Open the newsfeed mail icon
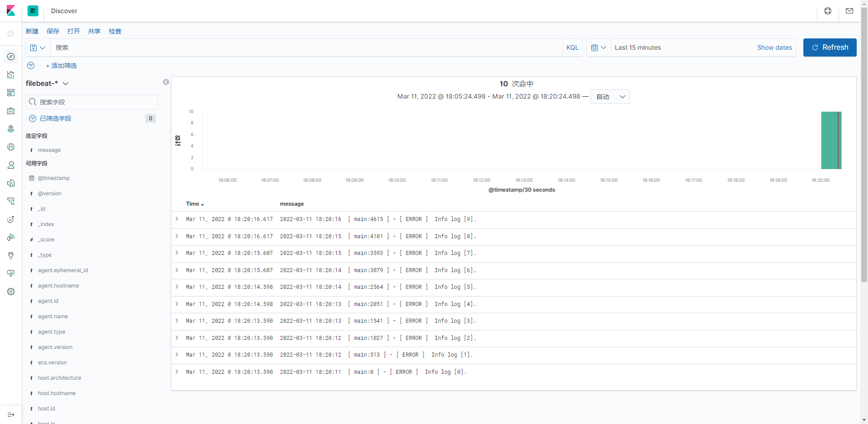The image size is (868, 424). 849,11
